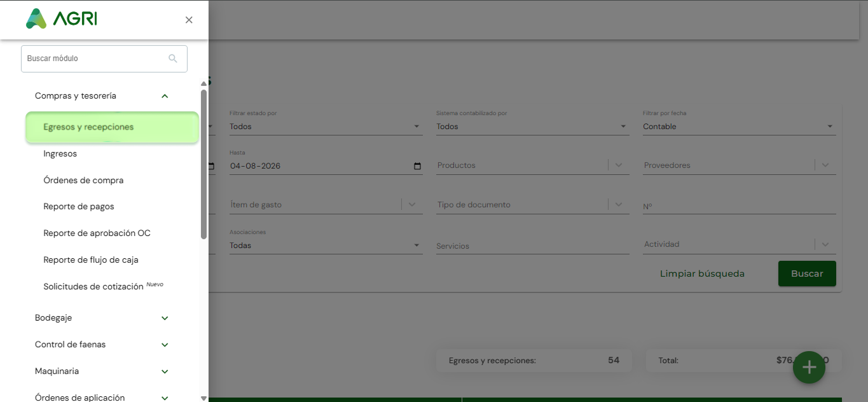The width and height of the screenshot is (868, 402).
Task: Open the Tipo de documento dropdown chevron
Action: [619, 205]
